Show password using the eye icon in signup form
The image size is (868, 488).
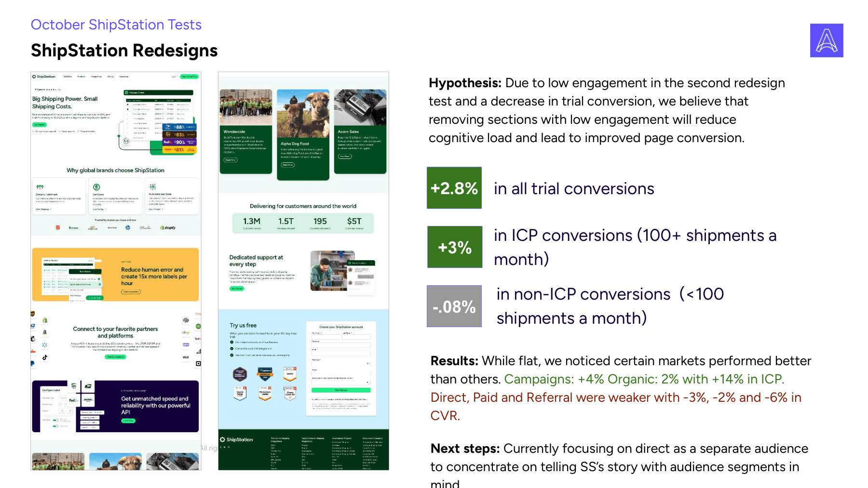pyautogui.click(x=368, y=363)
